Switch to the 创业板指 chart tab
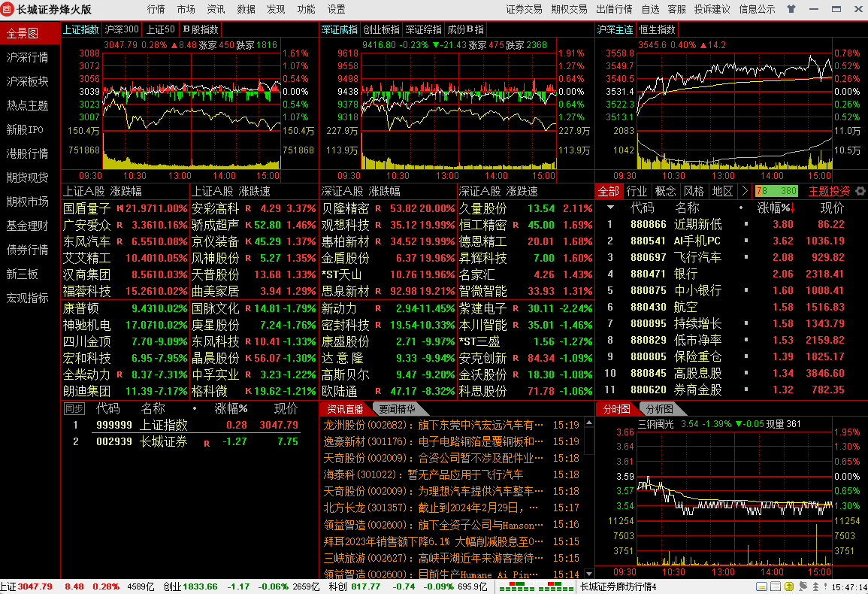The image size is (868, 594). click(382, 29)
